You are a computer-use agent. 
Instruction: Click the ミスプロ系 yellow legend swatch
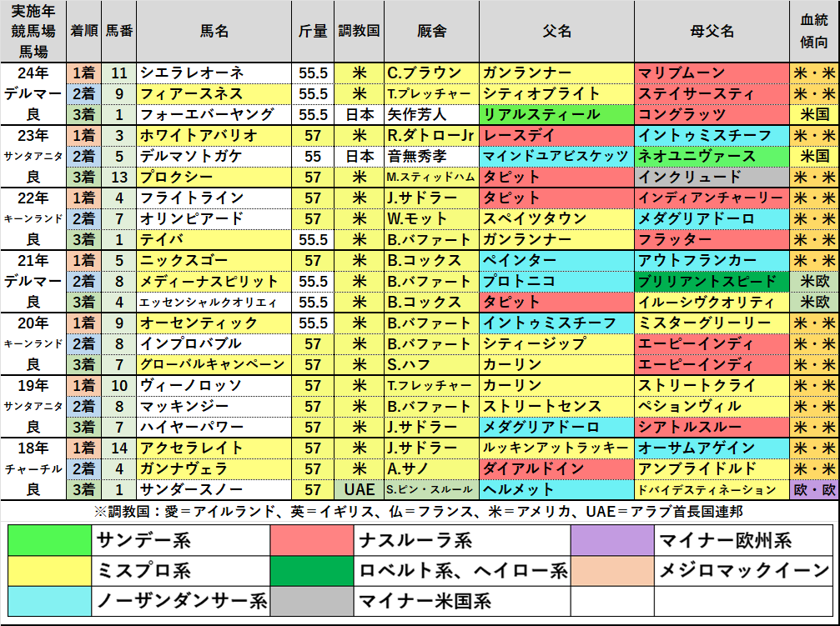click(x=49, y=571)
